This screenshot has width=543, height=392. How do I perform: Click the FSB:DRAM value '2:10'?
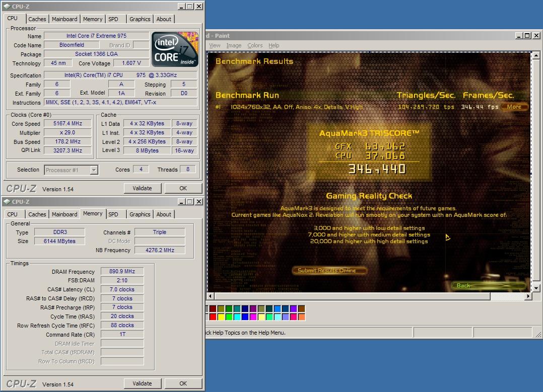click(x=122, y=280)
